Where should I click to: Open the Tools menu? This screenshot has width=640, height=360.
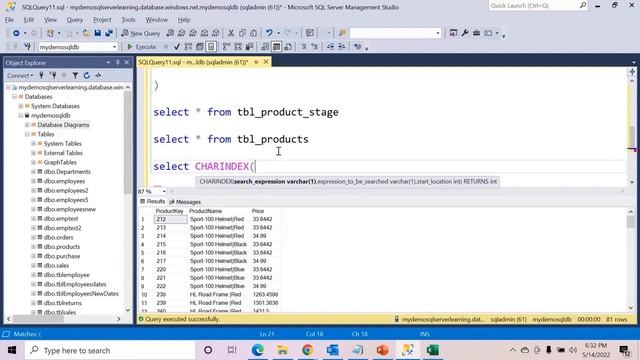tap(128, 20)
